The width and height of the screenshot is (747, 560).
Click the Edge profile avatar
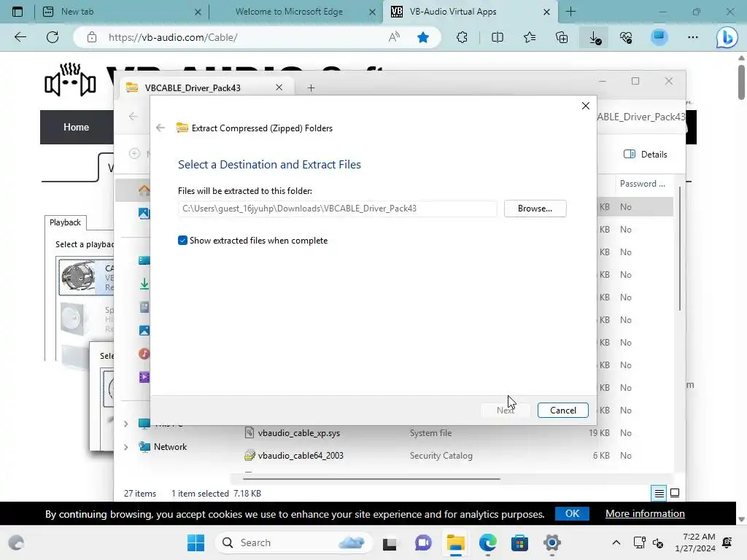click(x=659, y=37)
